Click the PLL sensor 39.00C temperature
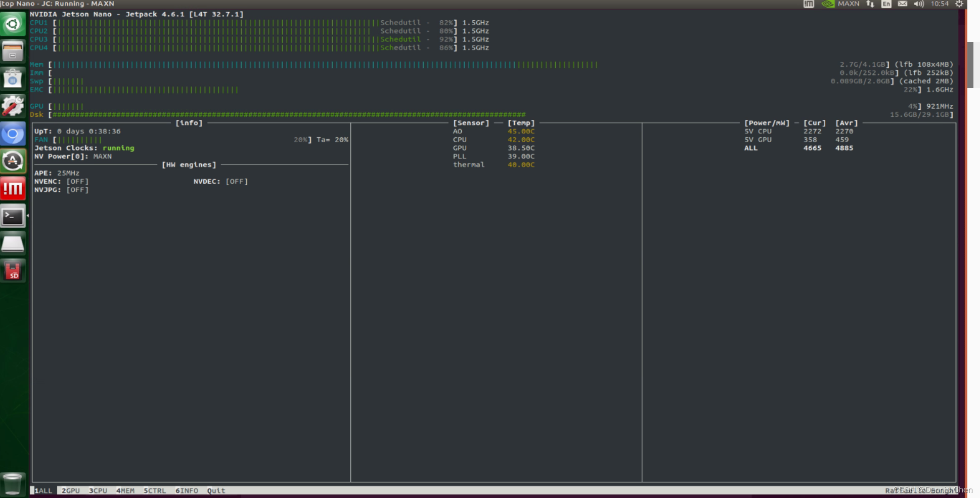The height and width of the screenshot is (498, 980). [521, 156]
